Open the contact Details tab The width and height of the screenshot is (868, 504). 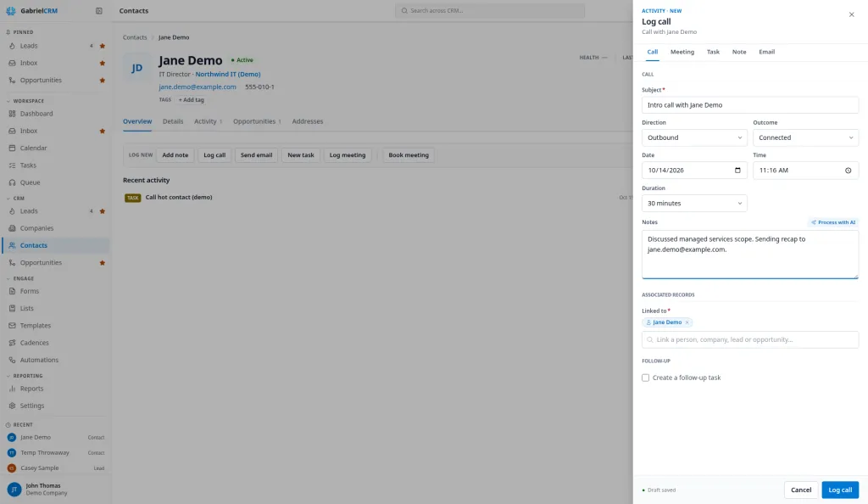(173, 121)
